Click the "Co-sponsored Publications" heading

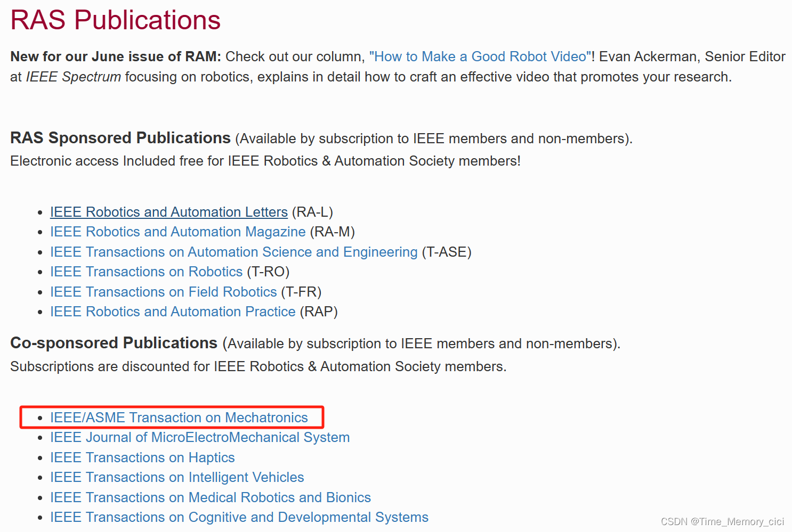114,343
